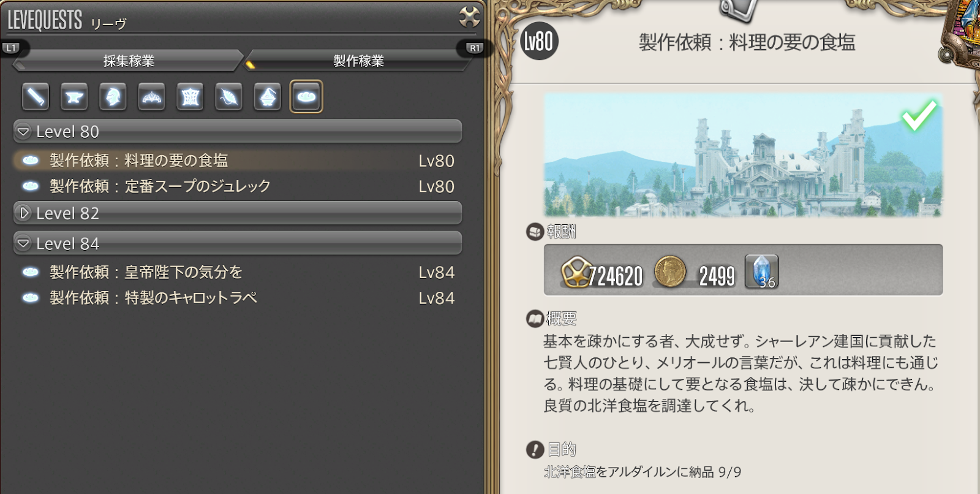
Task: Select the Armorer helmet class icon
Action: [x=113, y=96]
